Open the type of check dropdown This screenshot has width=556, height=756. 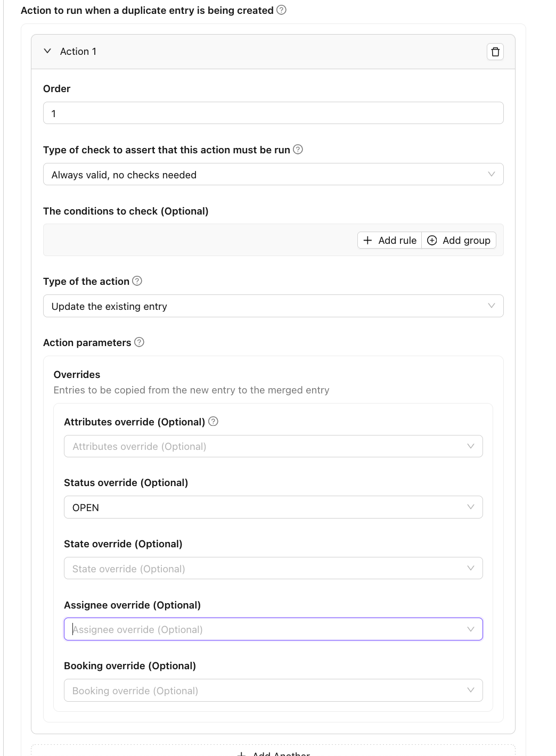point(273,175)
